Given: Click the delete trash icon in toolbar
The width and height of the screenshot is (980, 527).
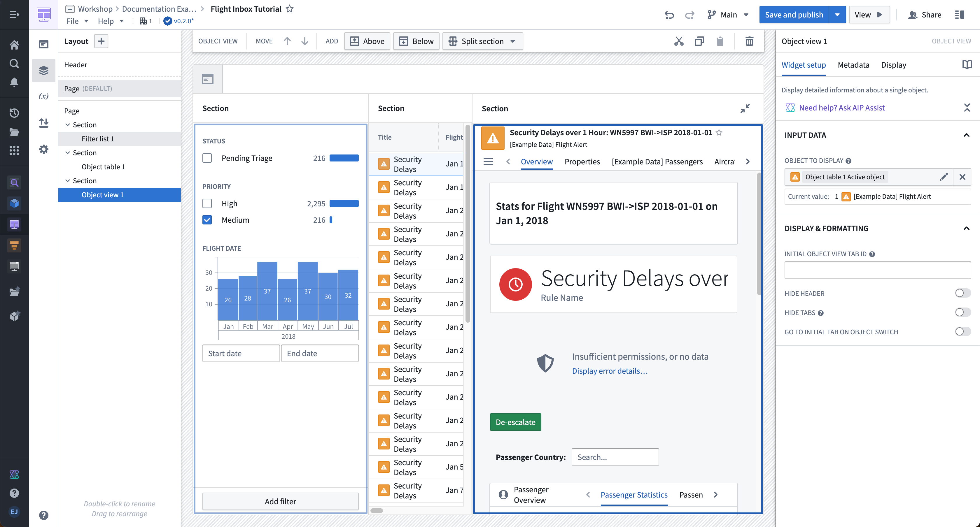Looking at the screenshot, I should click(750, 41).
